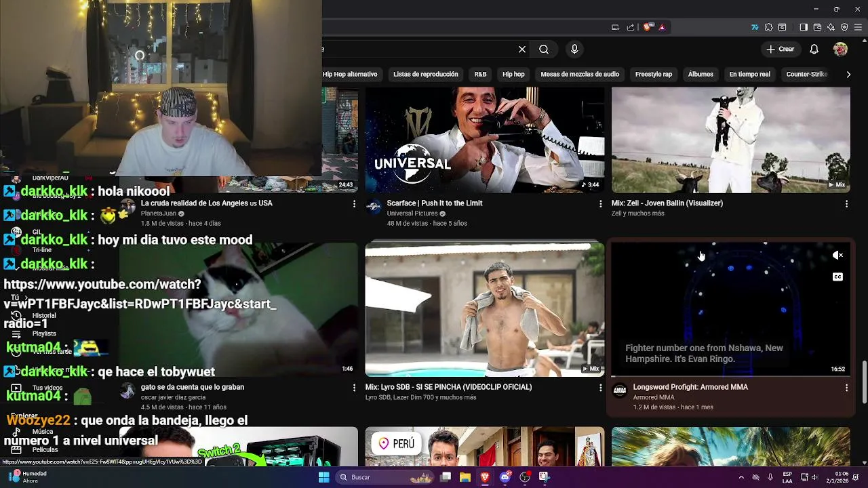This screenshot has height=488, width=868.
Task: Toggle captions CC on Longsword preview
Action: [x=837, y=277]
